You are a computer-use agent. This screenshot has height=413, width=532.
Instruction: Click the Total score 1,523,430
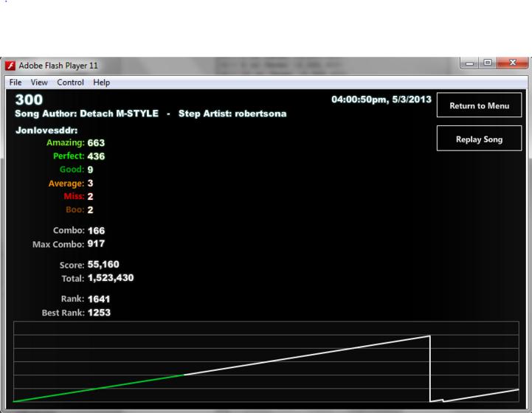[x=111, y=278]
